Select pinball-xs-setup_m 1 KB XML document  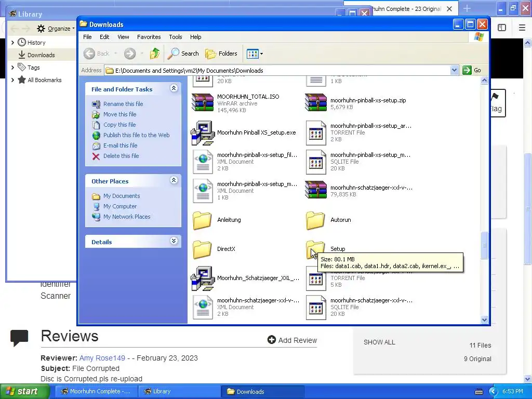click(x=203, y=191)
